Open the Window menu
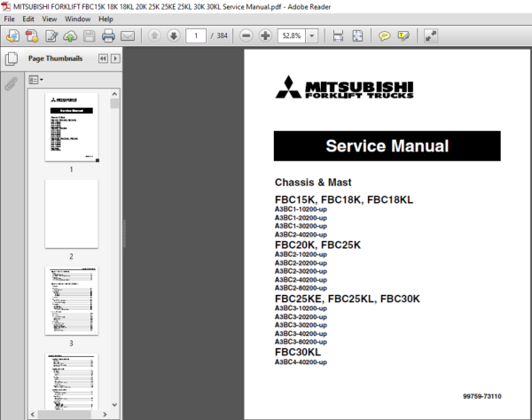This screenshot has height=420, width=532. point(77,19)
